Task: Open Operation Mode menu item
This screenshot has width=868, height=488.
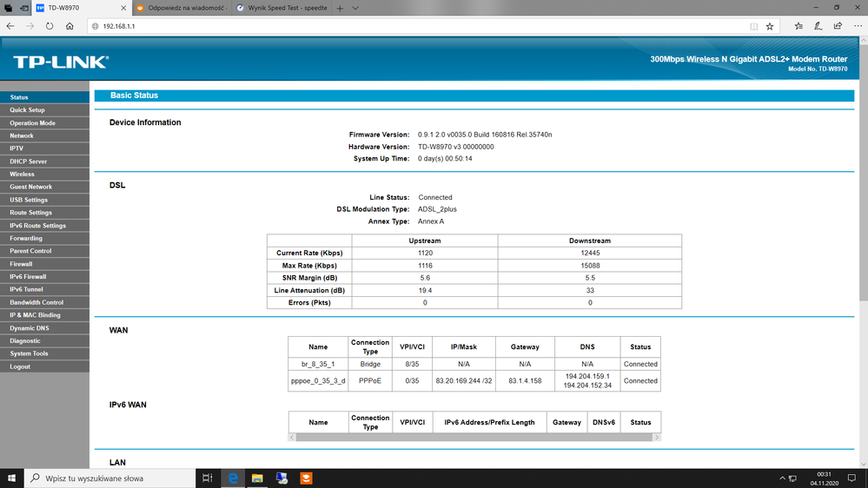Action: point(44,122)
